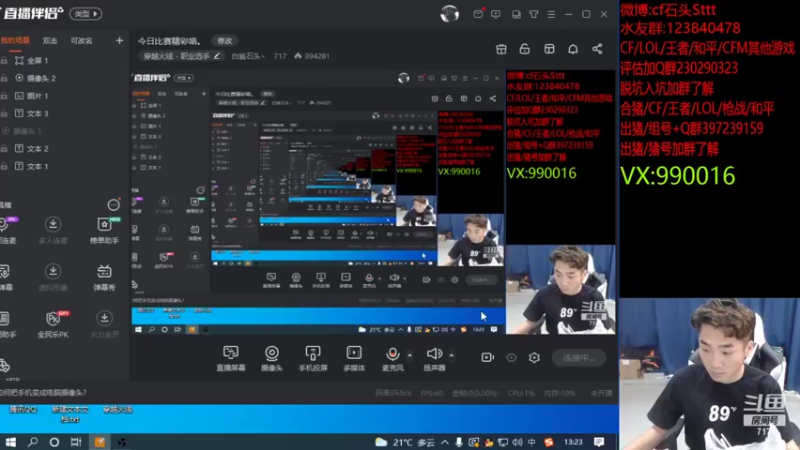This screenshot has height=450, width=800.
Task: Open the 弹幕秀 tool
Action: [105, 277]
